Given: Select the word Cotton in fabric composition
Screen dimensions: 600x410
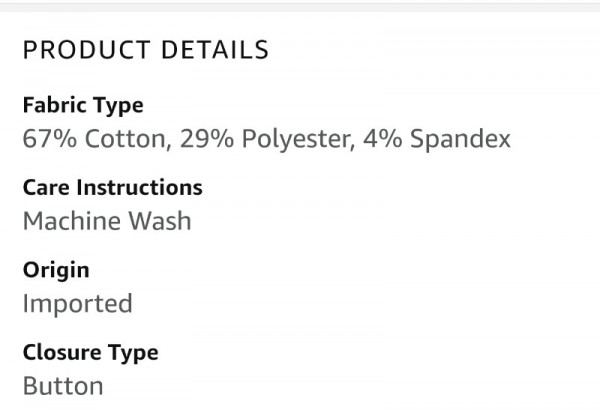Looking at the screenshot, I should click(127, 139).
